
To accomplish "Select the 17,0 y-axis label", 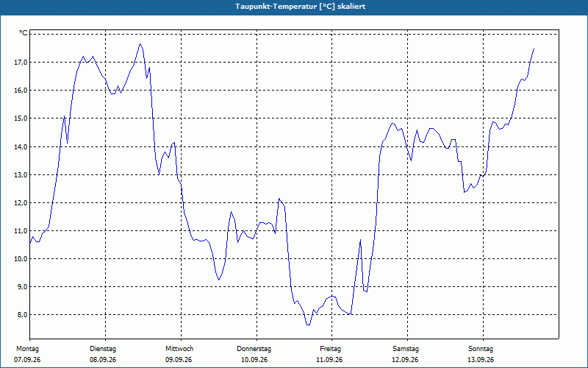I will point(21,62).
